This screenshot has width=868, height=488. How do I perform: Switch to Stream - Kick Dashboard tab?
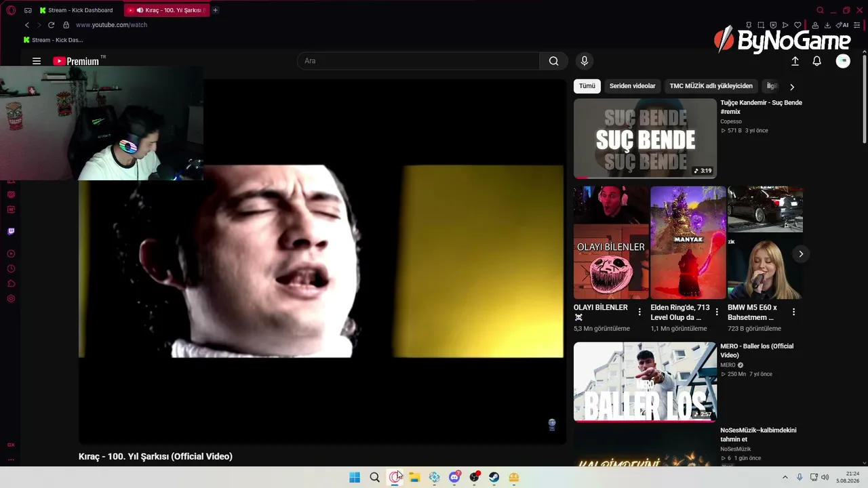79,10
